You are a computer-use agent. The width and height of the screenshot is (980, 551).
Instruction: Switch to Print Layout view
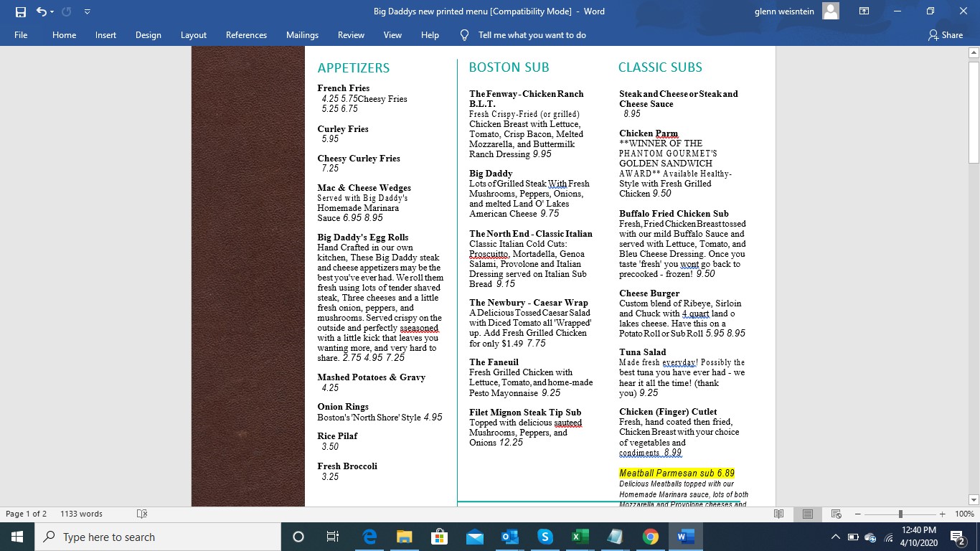(x=807, y=514)
